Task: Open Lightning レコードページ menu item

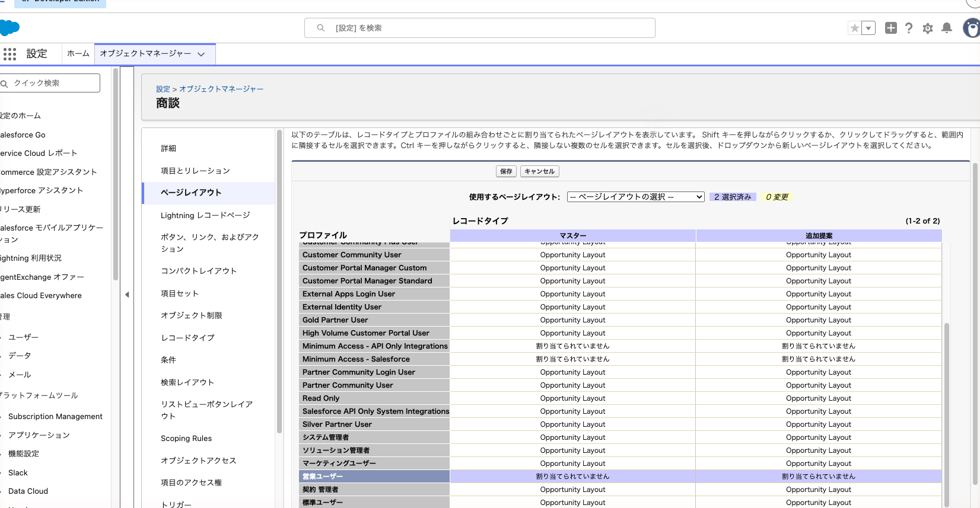Action: [205, 215]
